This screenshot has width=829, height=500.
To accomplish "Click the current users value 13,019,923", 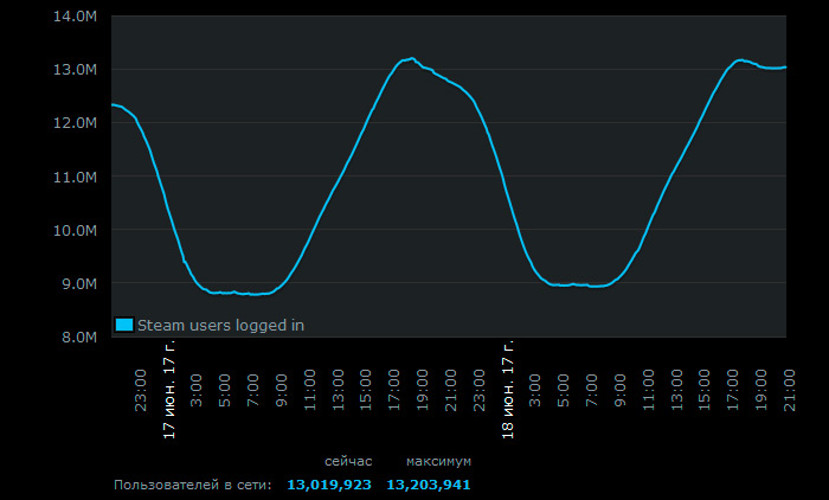I will coord(329,485).
